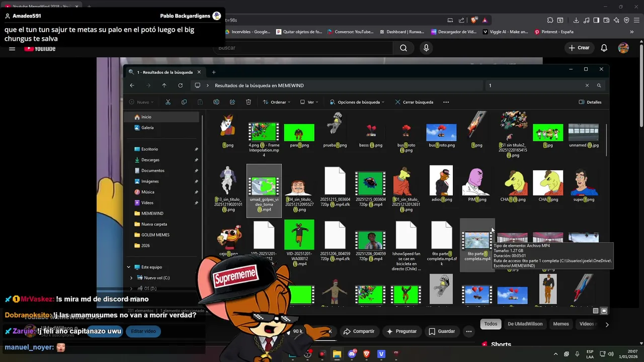Delete the selected file with trash icon
Viewport: 644px width, 362px height.
[249, 102]
